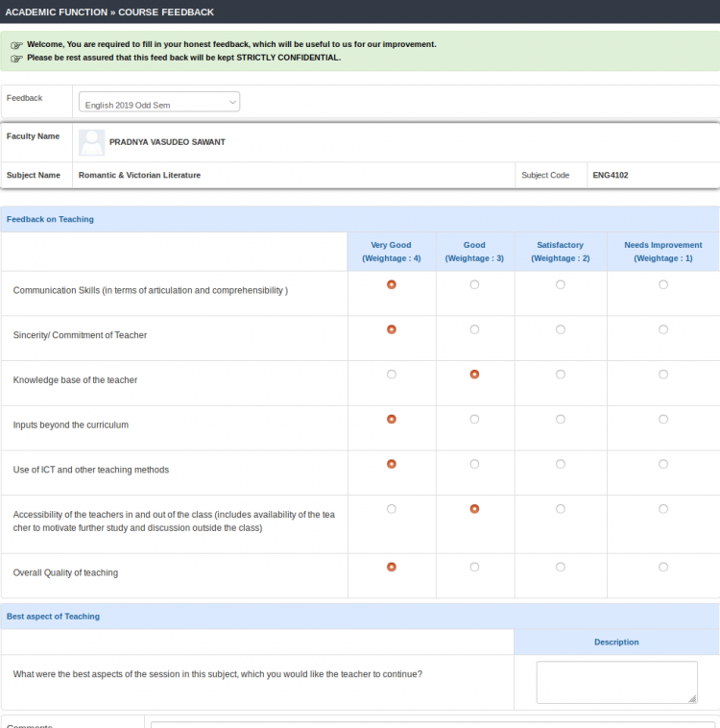
Task: Select Satisfactory for Use of ICT
Action: click(561, 464)
